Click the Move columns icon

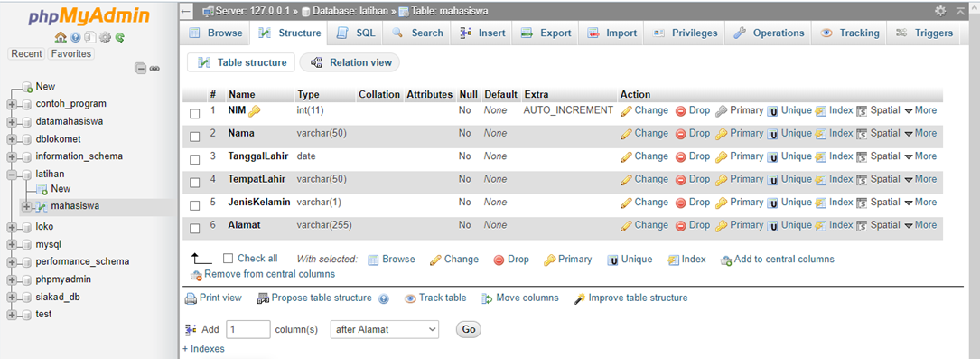488,299
